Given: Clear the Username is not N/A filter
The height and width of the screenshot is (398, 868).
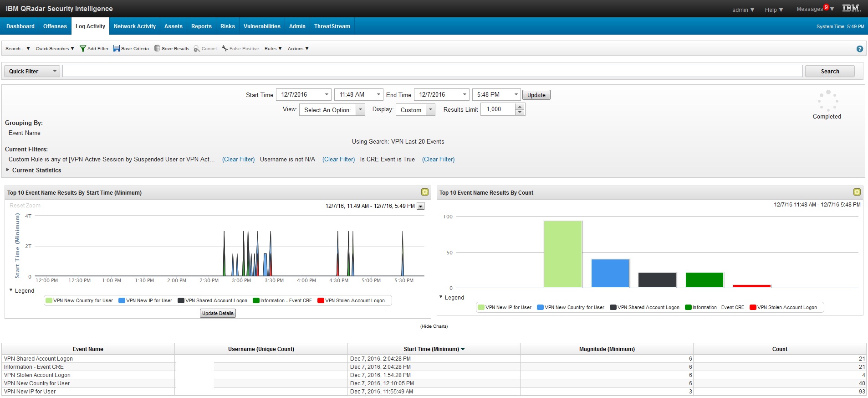Looking at the screenshot, I should point(338,159).
